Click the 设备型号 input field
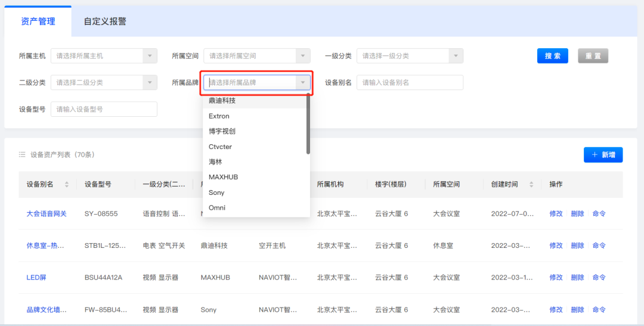The image size is (644, 326). [x=104, y=109]
